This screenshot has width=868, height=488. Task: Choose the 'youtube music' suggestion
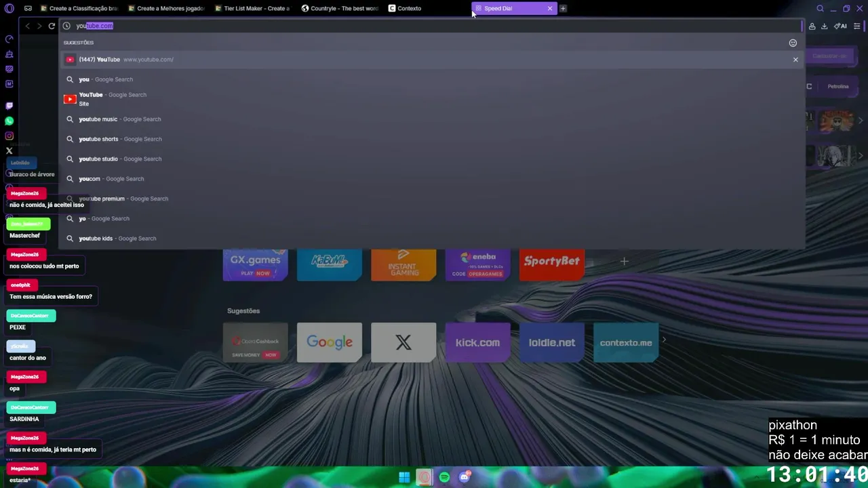431,119
